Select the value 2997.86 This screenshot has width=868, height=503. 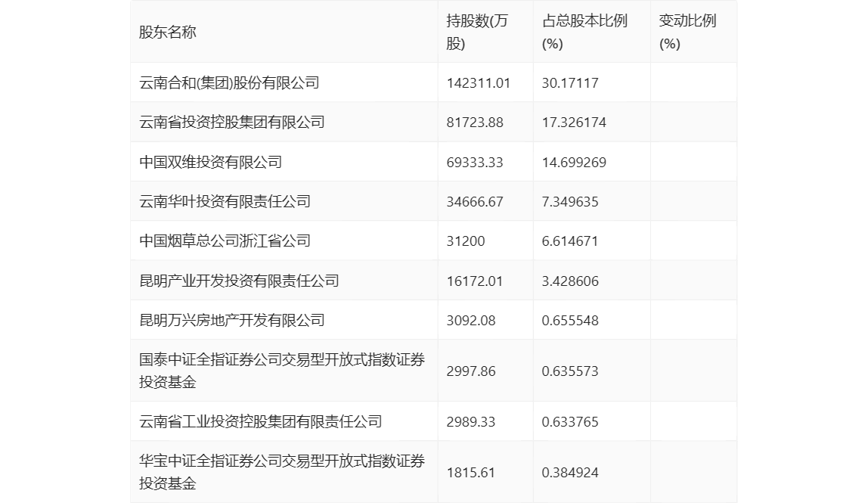pos(471,371)
